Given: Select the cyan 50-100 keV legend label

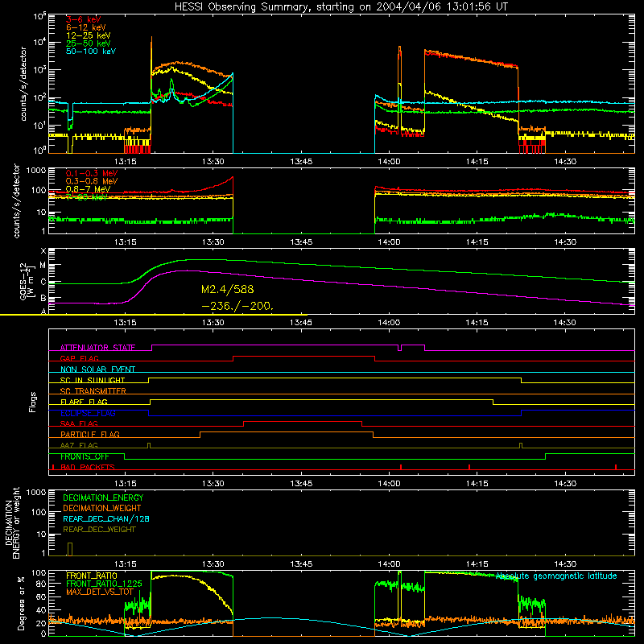Looking at the screenshot, I should click(91, 52).
